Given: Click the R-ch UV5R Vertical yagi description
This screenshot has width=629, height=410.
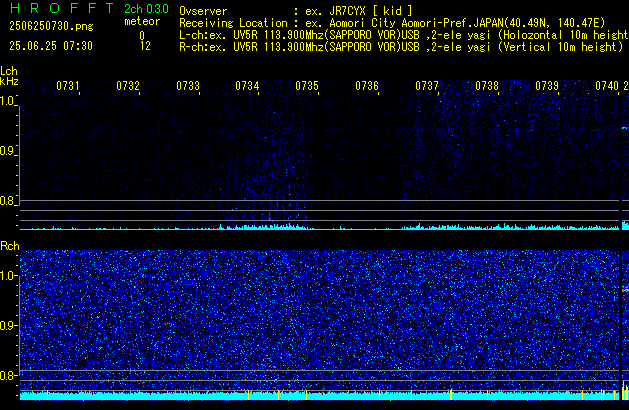Looking at the screenshot, I should (401, 47).
